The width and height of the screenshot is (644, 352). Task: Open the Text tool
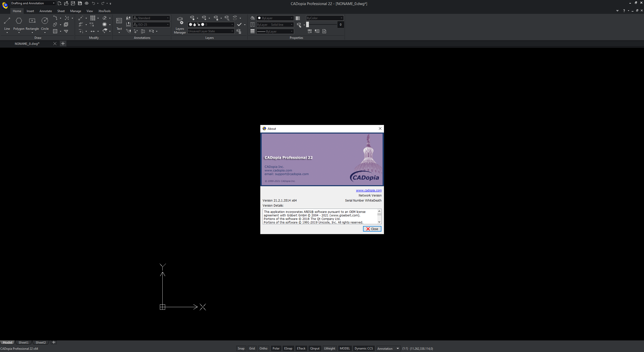coord(119,24)
